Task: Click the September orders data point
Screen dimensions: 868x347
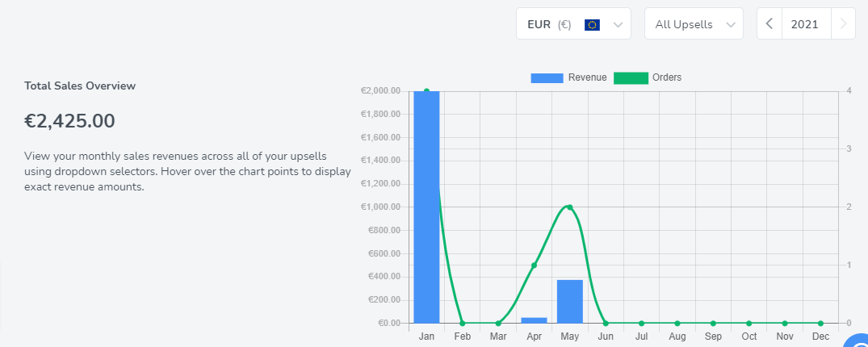Action: (713, 324)
